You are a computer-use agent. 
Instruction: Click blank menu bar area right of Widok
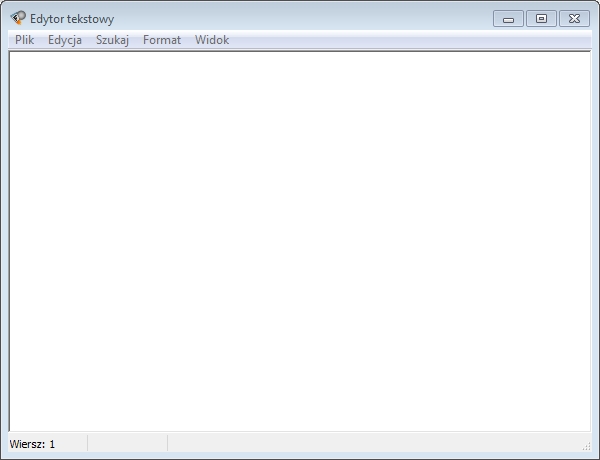(x=400, y=40)
